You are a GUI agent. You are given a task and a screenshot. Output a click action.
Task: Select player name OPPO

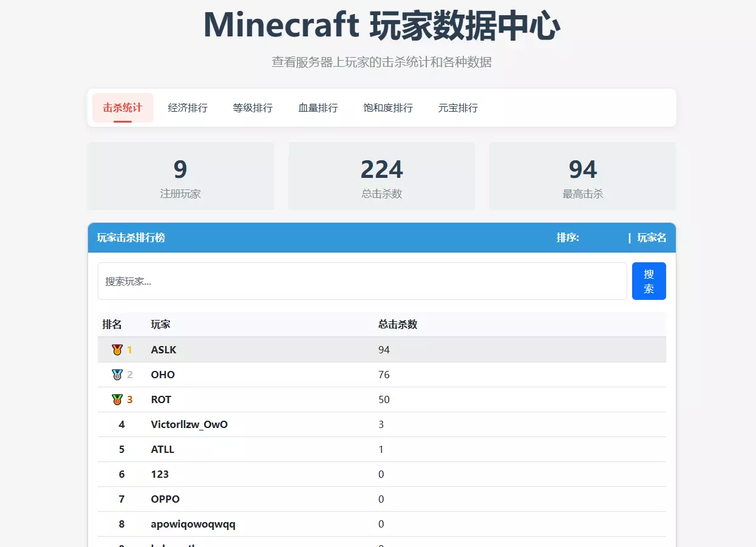[165, 500]
